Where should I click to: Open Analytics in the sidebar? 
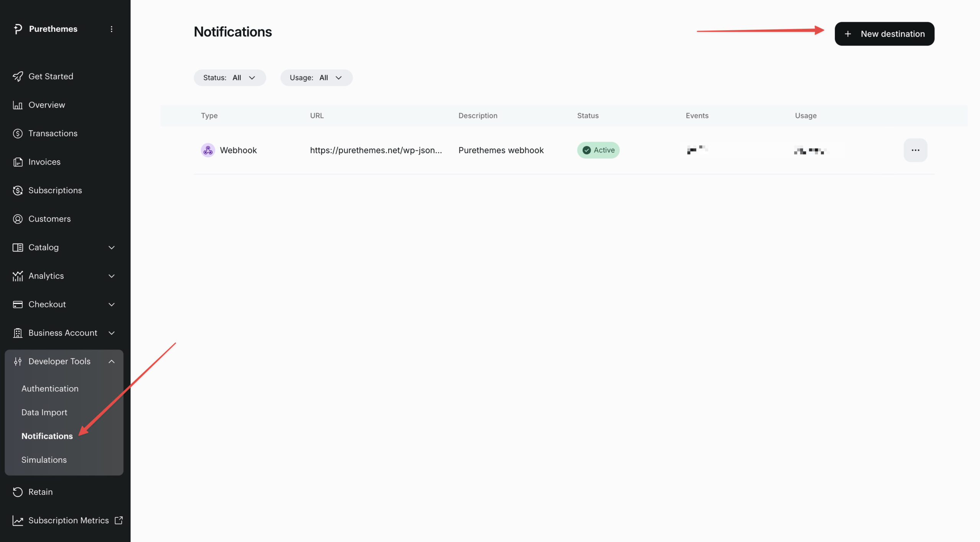coord(46,276)
